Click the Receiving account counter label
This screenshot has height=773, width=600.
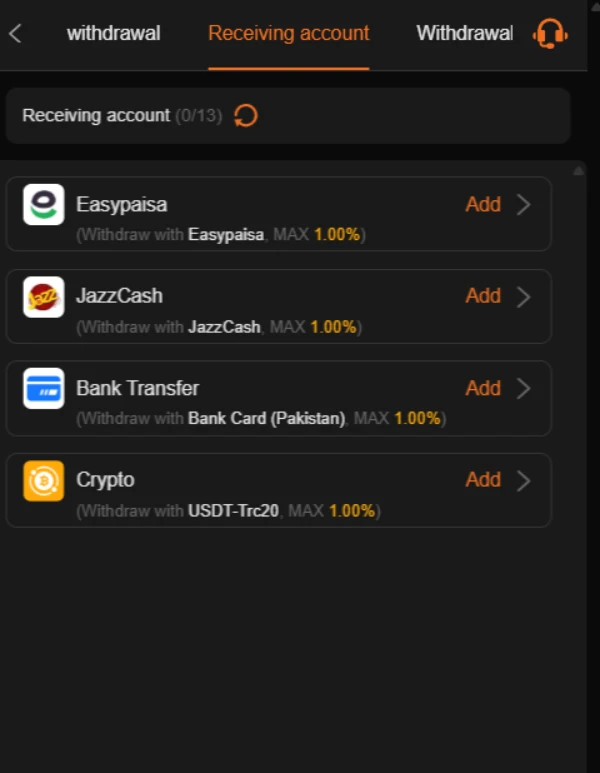[x=122, y=115]
